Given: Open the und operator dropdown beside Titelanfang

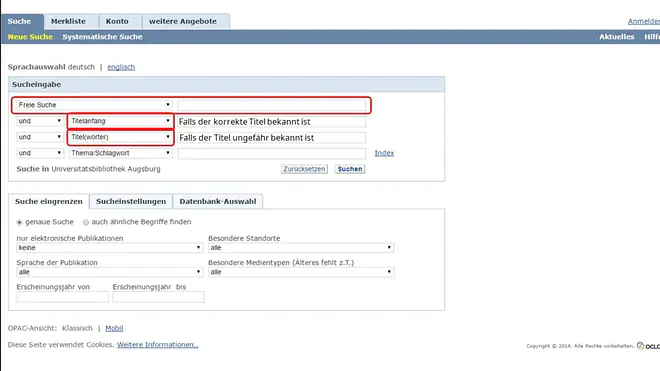Looking at the screenshot, I should [40, 121].
